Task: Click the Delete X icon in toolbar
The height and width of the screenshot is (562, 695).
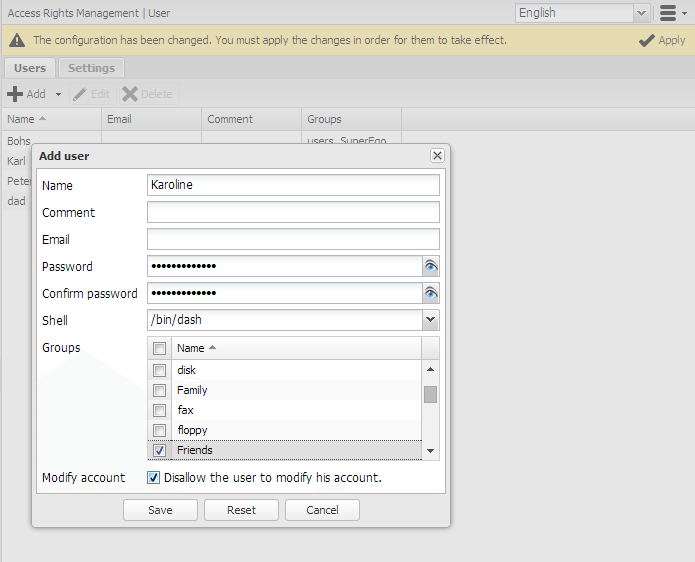Action: [130, 94]
